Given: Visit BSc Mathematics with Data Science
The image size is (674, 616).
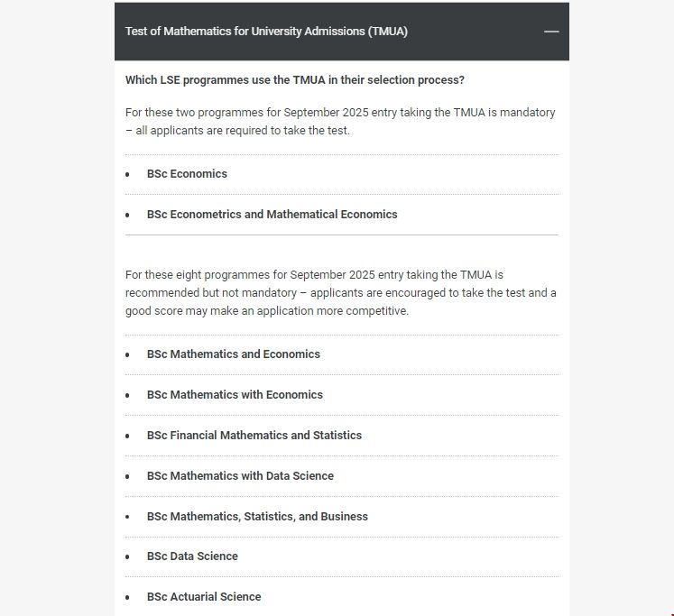Looking at the screenshot, I should (x=240, y=476).
